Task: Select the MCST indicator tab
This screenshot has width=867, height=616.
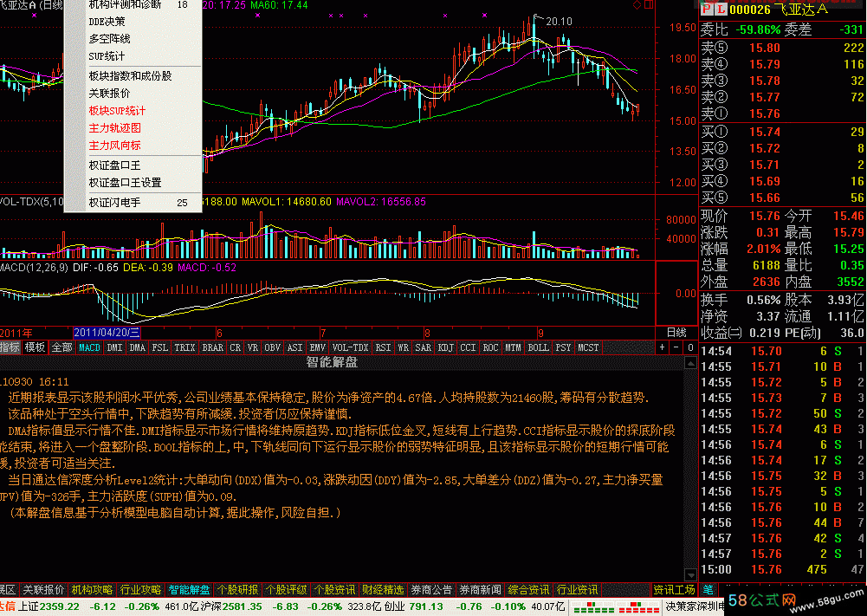Action: click(588, 347)
